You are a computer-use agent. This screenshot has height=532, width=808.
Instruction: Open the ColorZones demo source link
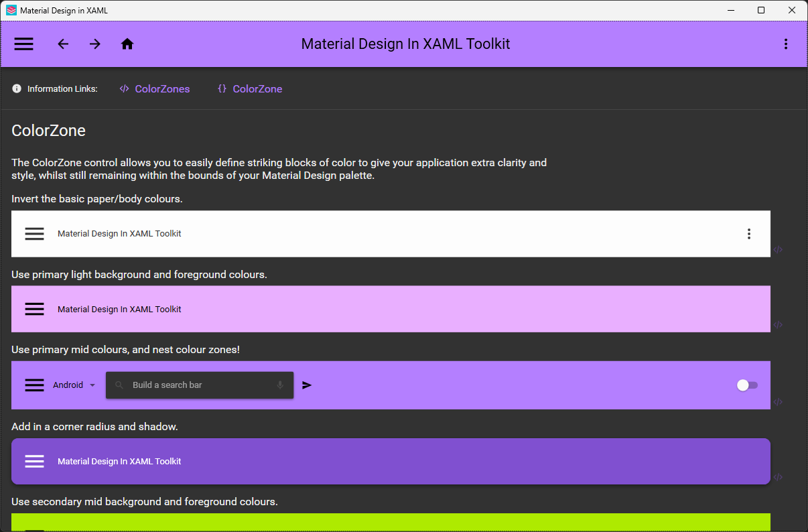click(x=155, y=89)
